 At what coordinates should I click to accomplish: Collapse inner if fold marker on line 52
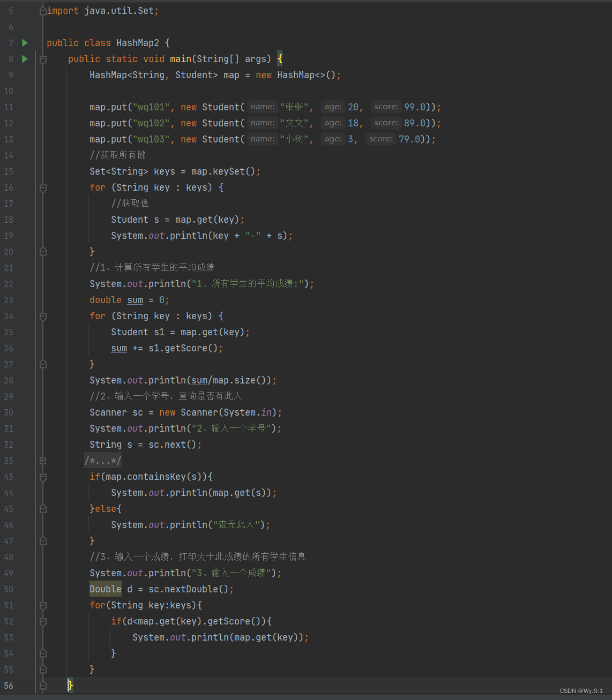tap(43, 621)
